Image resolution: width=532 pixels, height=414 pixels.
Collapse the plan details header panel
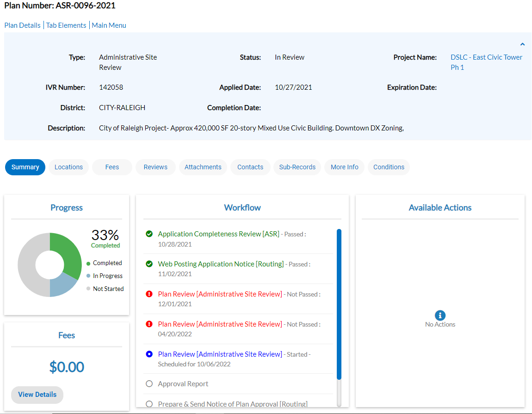coord(522,44)
